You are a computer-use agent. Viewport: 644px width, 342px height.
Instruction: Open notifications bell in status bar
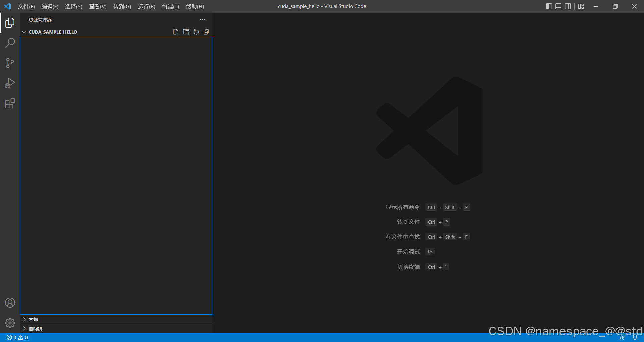(x=635, y=337)
